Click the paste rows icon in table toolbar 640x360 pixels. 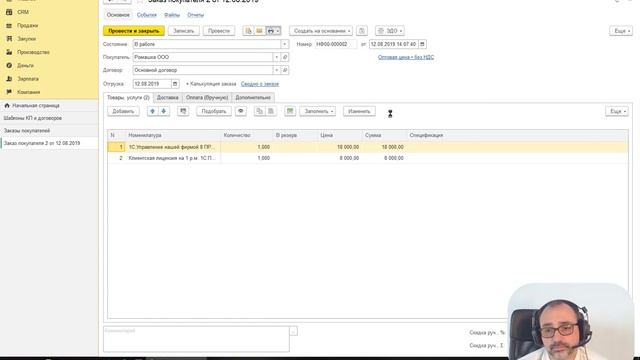click(x=271, y=111)
